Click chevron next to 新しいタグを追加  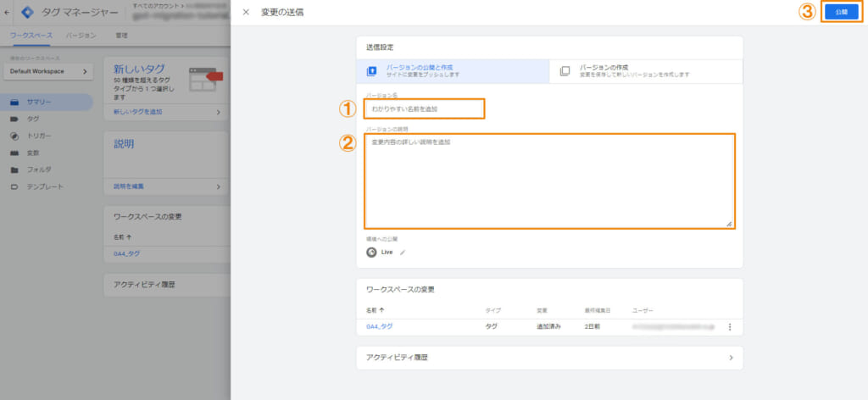218,112
